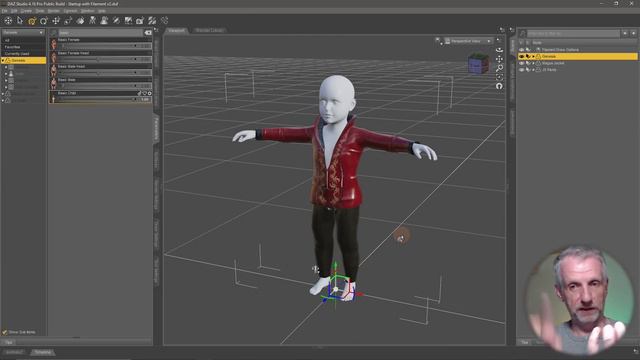Expand the Genesis node in Scene pane

tap(533, 56)
